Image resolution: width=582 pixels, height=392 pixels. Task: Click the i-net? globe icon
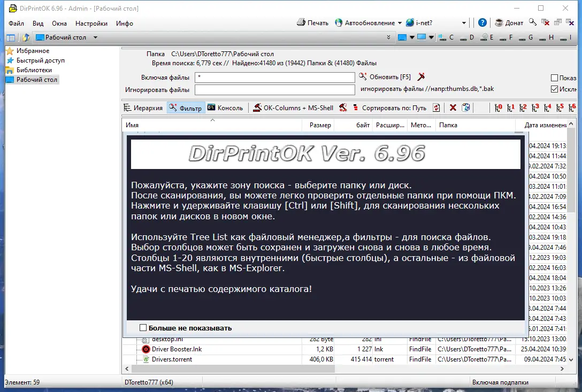(410, 22)
